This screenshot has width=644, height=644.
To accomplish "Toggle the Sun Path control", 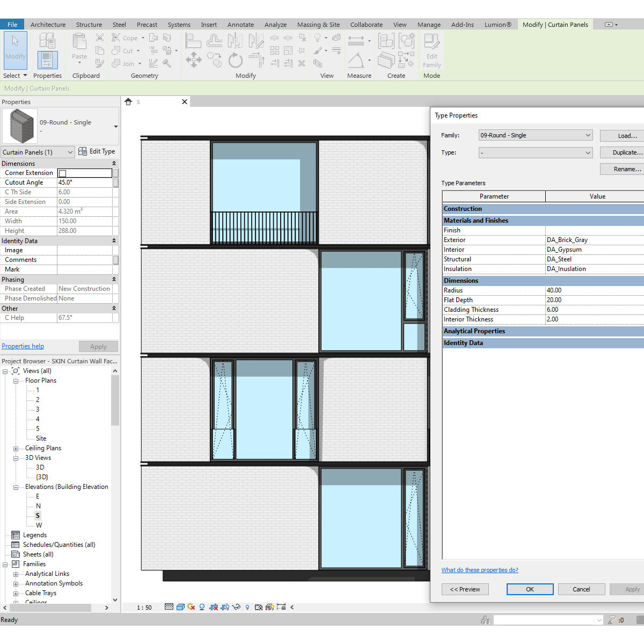I will (x=191, y=607).
